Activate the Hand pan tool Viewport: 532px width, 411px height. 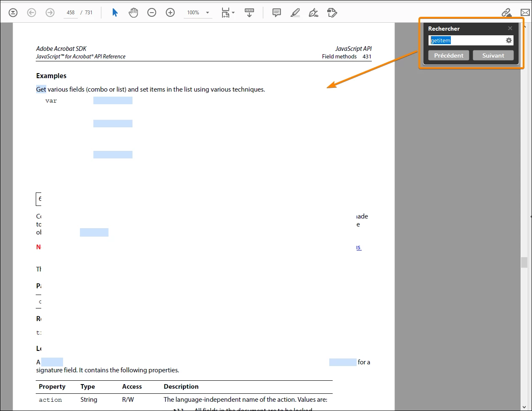(133, 13)
